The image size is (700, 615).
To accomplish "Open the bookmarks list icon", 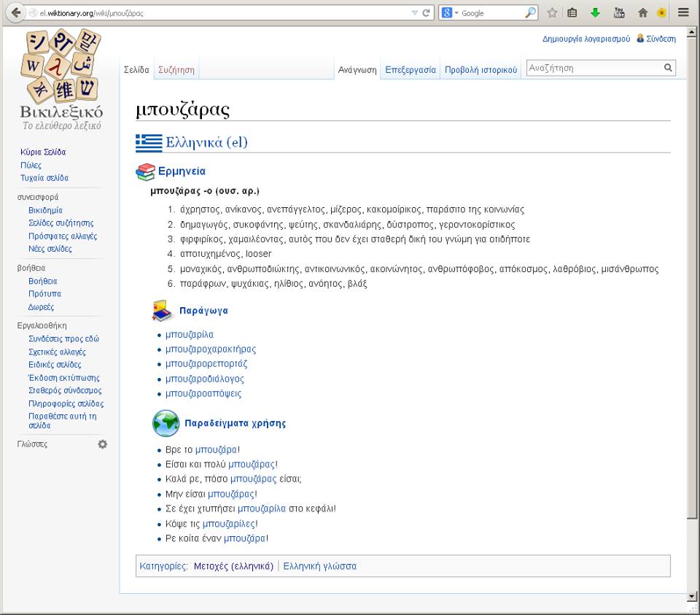I will [572, 13].
